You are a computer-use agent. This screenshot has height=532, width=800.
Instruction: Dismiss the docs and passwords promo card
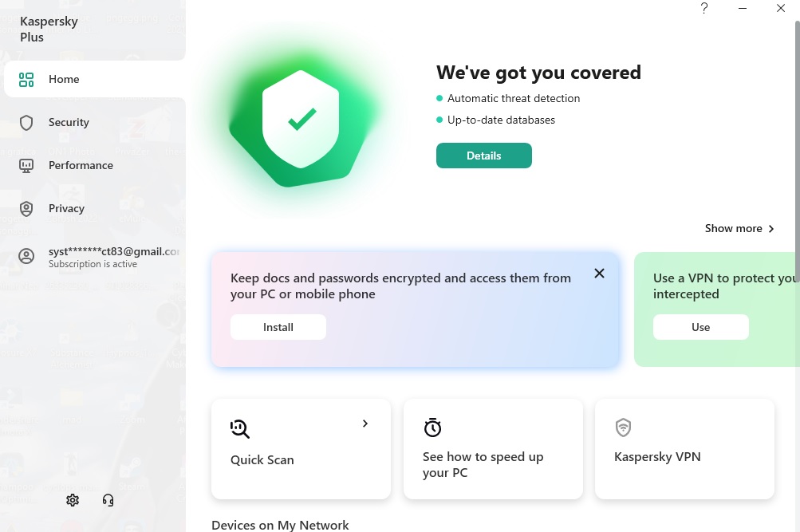(x=600, y=274)
